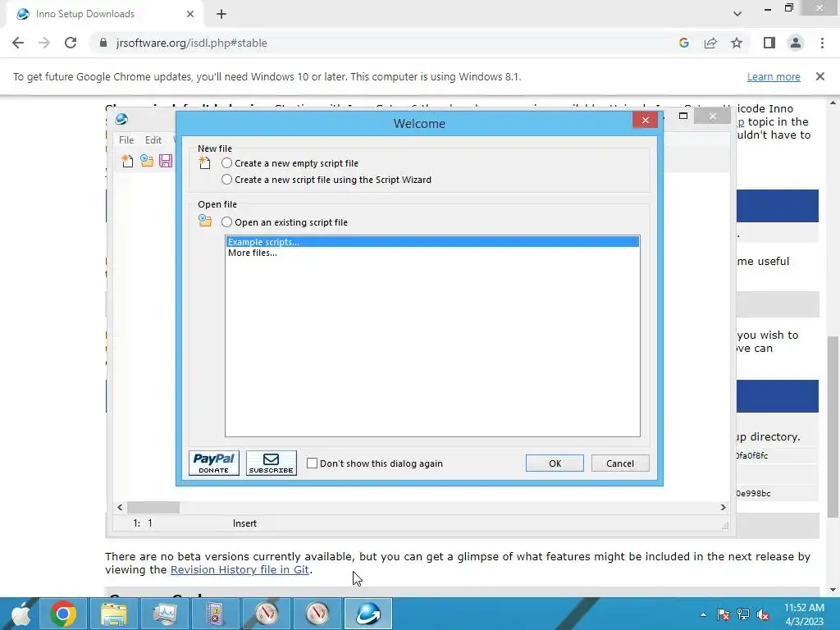Click the PayPal Donate button
This screenshot has height=630, width=840.
tap(214, 463)
